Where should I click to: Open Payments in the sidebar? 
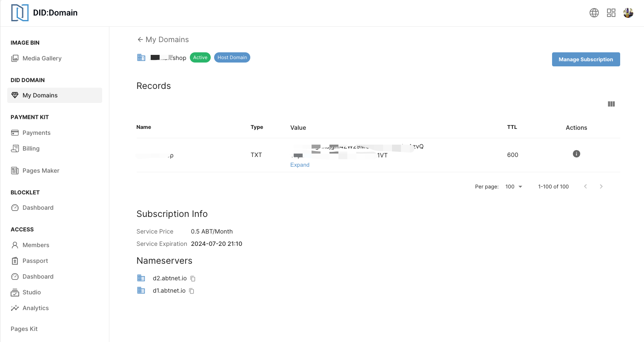click(36, 133)
